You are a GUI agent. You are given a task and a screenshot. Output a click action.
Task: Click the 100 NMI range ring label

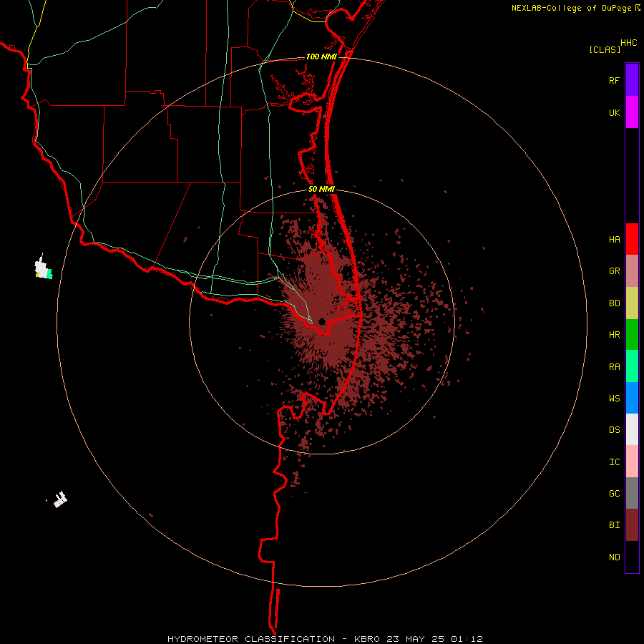321,57
